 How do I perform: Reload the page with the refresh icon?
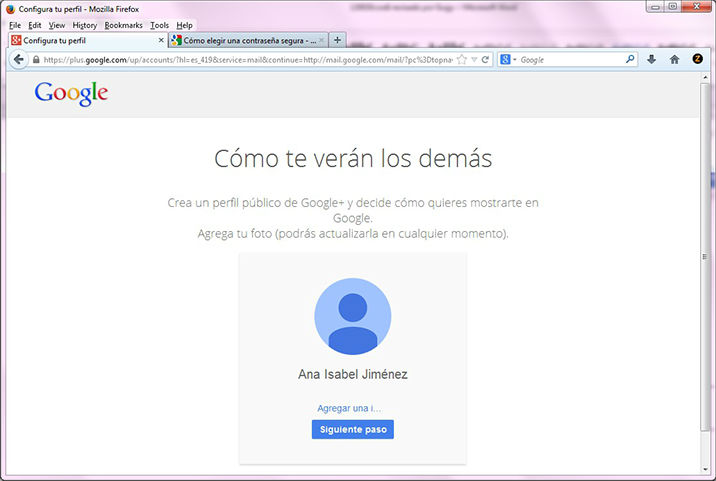tap(485, 59)
